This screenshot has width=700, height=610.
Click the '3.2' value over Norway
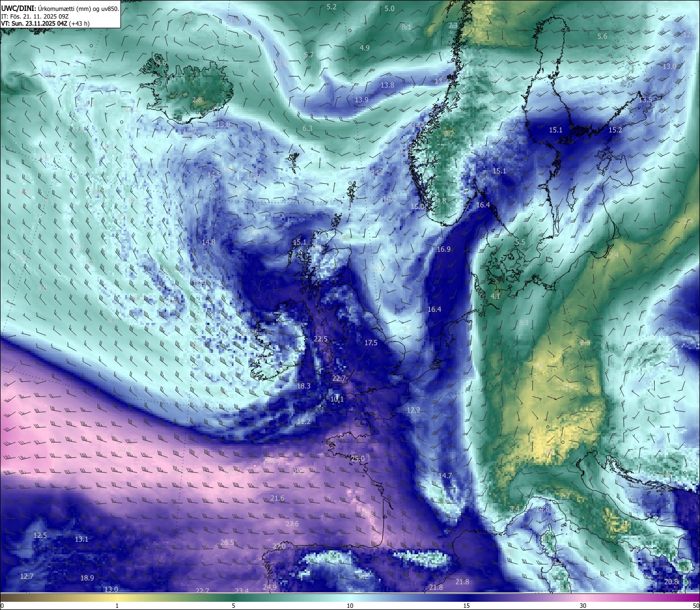coord(449,133)
